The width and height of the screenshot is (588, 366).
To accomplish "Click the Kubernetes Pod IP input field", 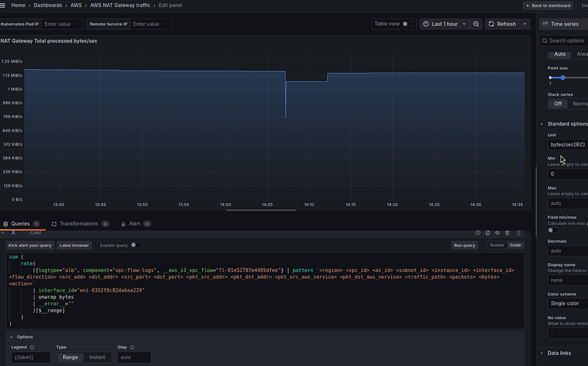I will 62,24.
